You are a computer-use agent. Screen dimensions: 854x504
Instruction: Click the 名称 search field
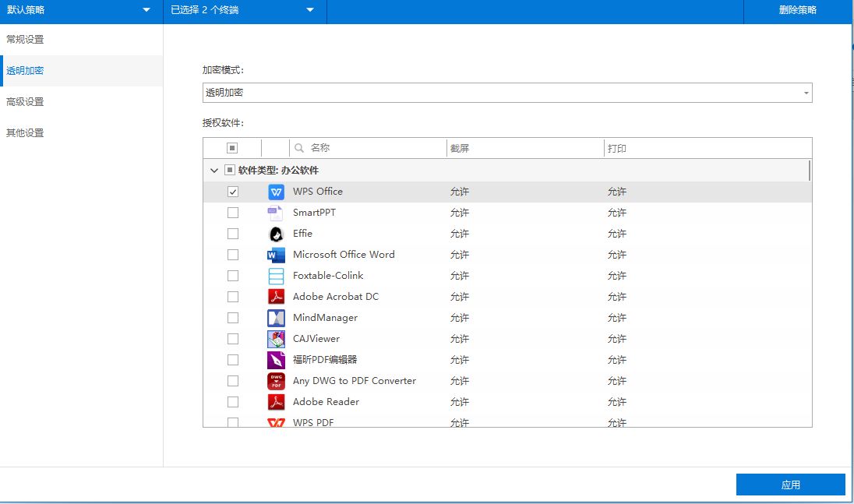coord(368,148)
